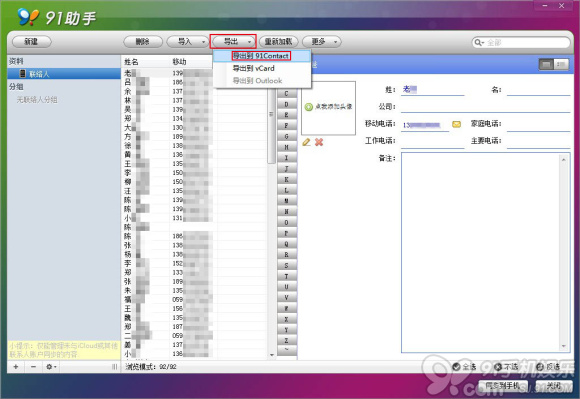Jump to letter Z in alphabet index

pos(287,341)
